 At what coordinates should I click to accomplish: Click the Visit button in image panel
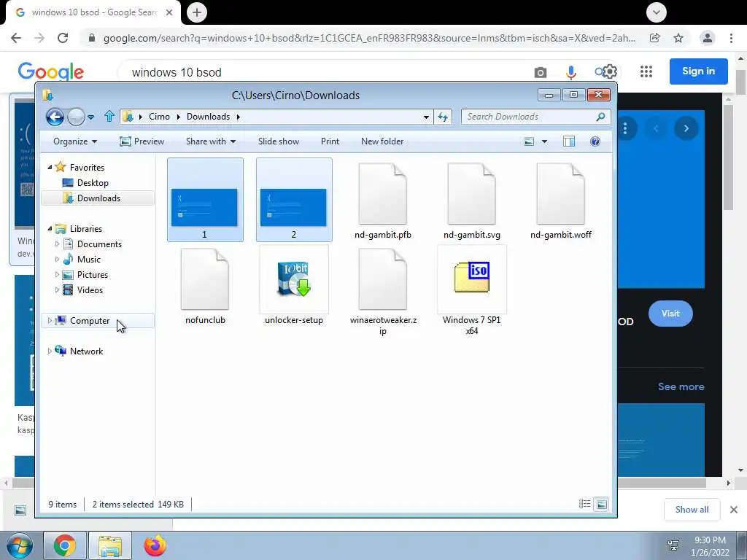point(670,314)
